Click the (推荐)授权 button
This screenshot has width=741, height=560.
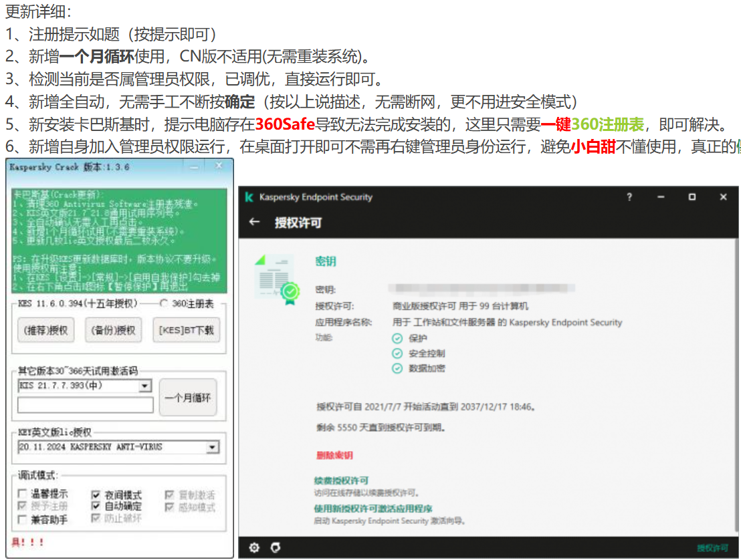pyautogui.click(x=45, y=329)
